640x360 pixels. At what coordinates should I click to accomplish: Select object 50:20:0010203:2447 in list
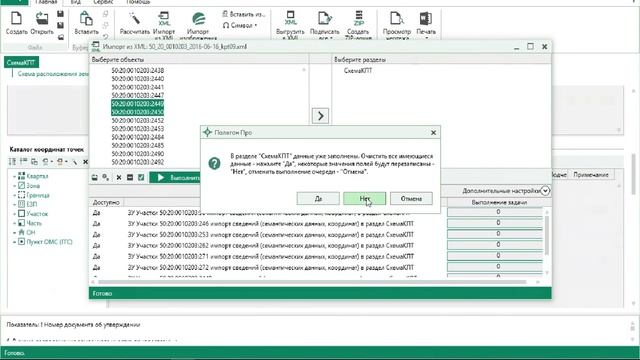pyautogui.click(x=138, y=96)
